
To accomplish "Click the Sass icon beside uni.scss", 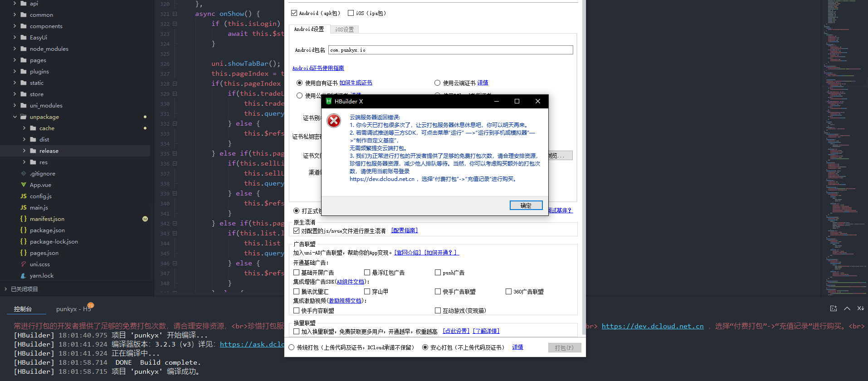I will pos(24,264).
